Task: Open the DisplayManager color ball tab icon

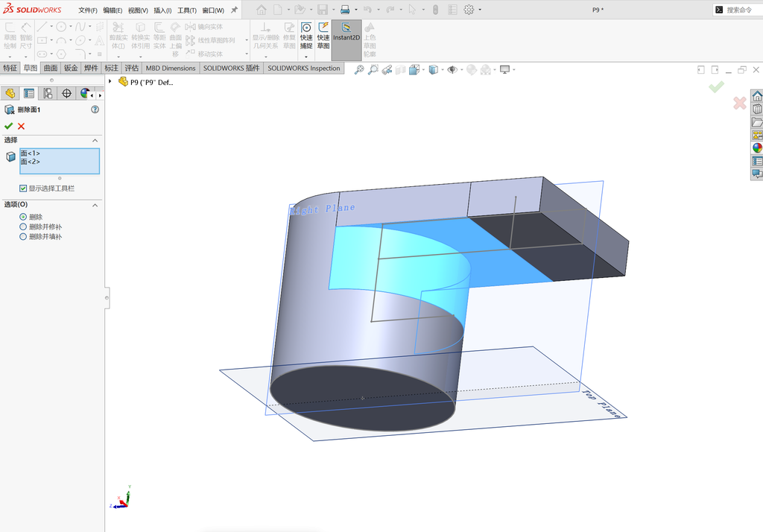Action: click(x=85, y=93)
